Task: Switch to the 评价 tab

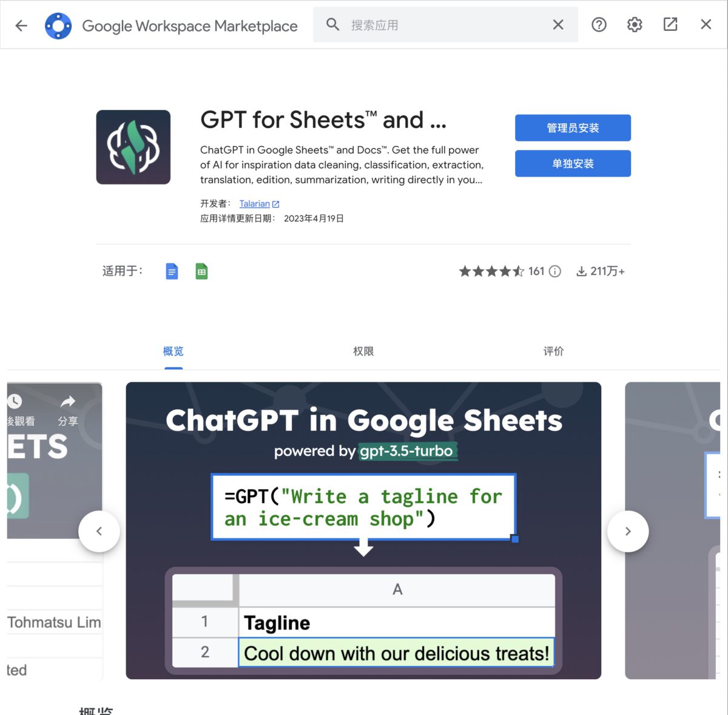Action: pos(553,351)
